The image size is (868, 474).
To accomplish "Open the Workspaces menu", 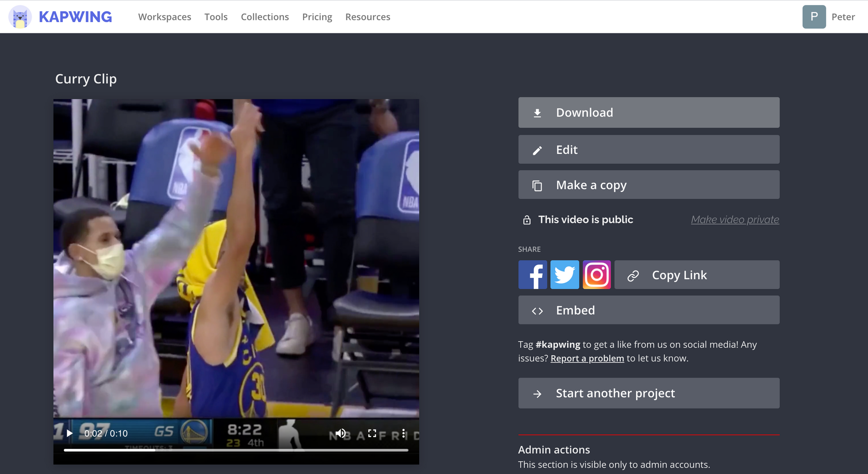I will tap(164, 17).
